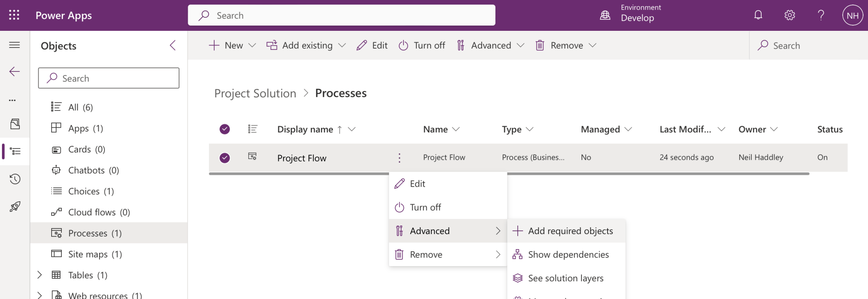
Task: Open the History icon in left rail
Action: pos(15,179)
